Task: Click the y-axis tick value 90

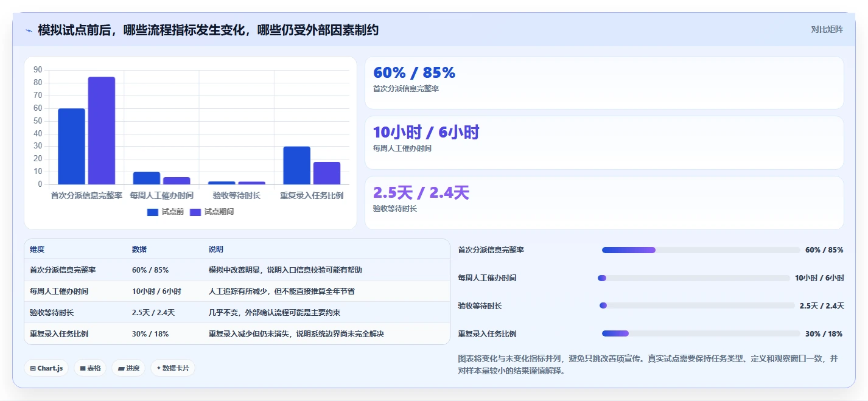Action: [x=38, y=70]
